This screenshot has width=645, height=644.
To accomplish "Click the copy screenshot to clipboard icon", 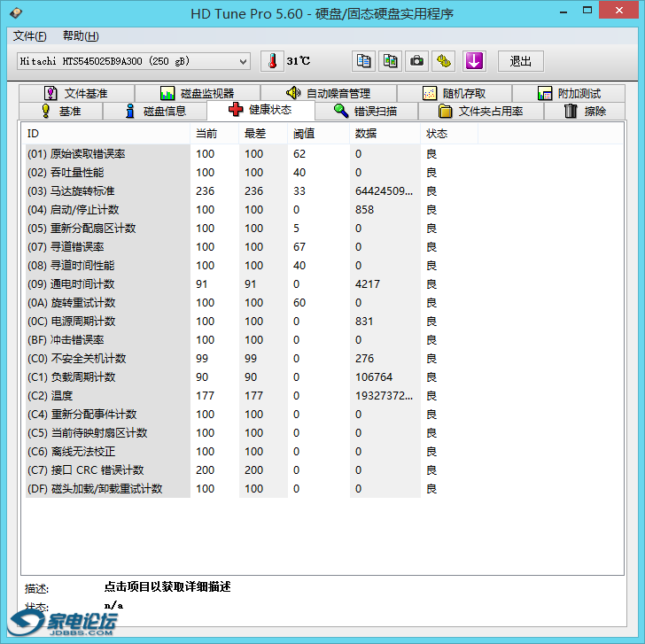I will pyautogui.click(x=390, y=61).
